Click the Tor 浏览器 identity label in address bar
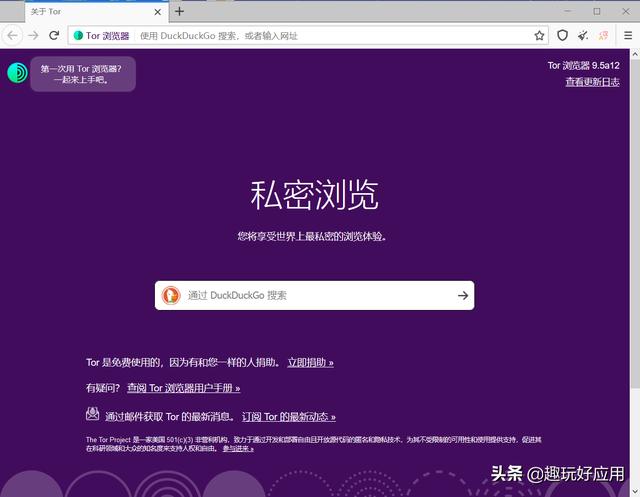This screenshot has width=640, height=497. click(x=107, y=36)
